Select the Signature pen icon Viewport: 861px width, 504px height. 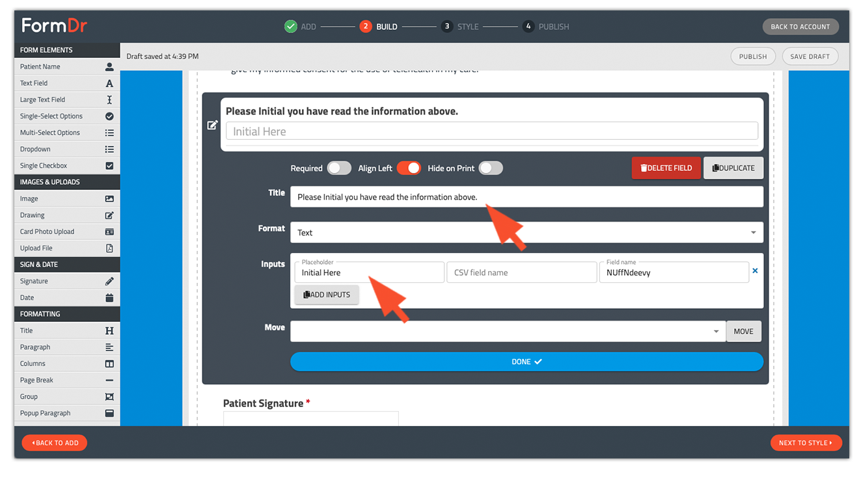[109, 281]
